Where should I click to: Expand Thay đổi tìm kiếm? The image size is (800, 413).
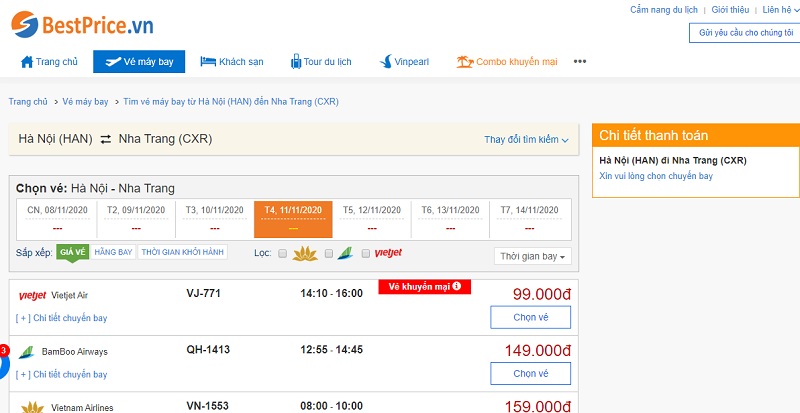click(x=526, y=139)
